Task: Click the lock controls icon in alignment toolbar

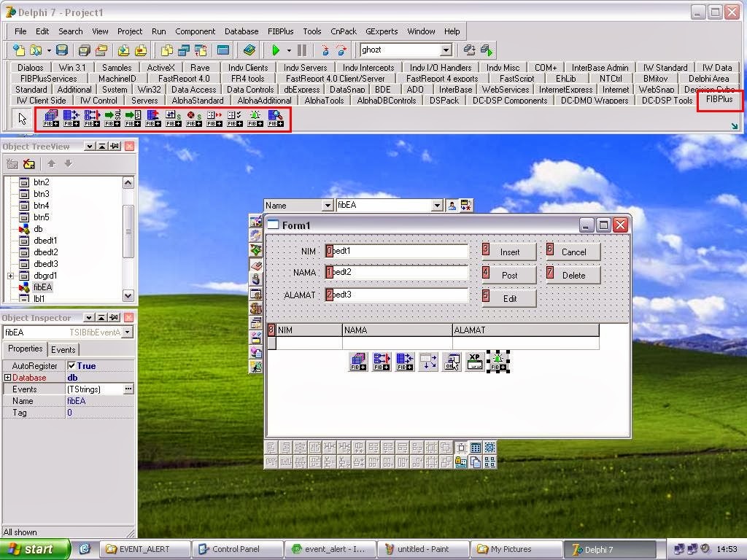Action: (x=461, y=462)
